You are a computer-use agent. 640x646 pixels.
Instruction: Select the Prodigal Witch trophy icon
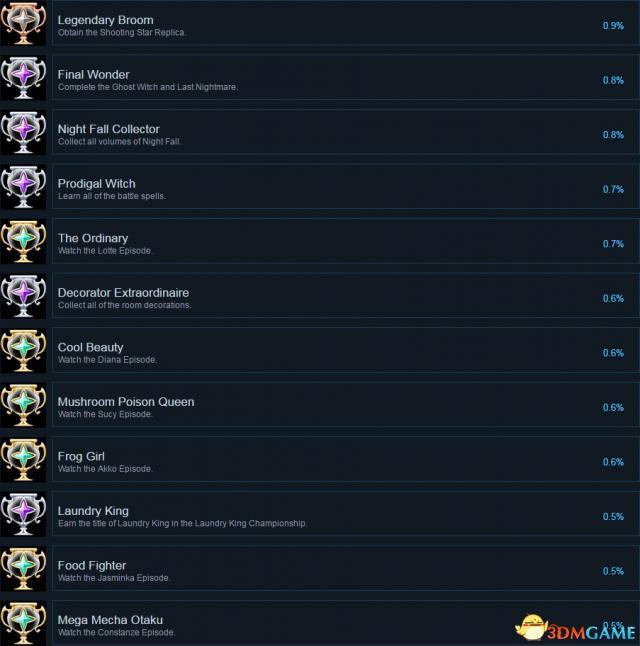coord(23,187)
